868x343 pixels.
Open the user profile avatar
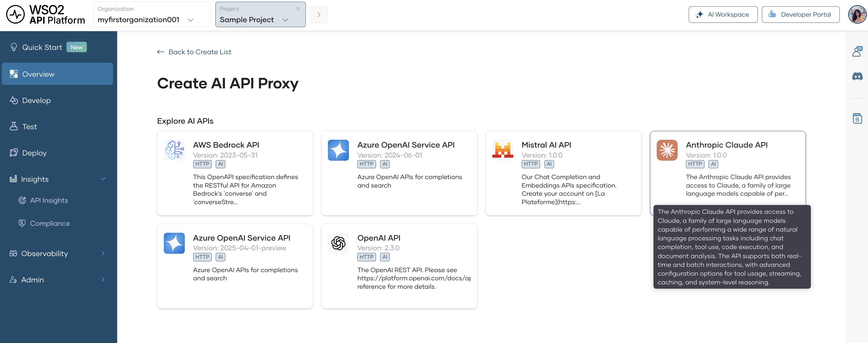[x=857, y=15]
